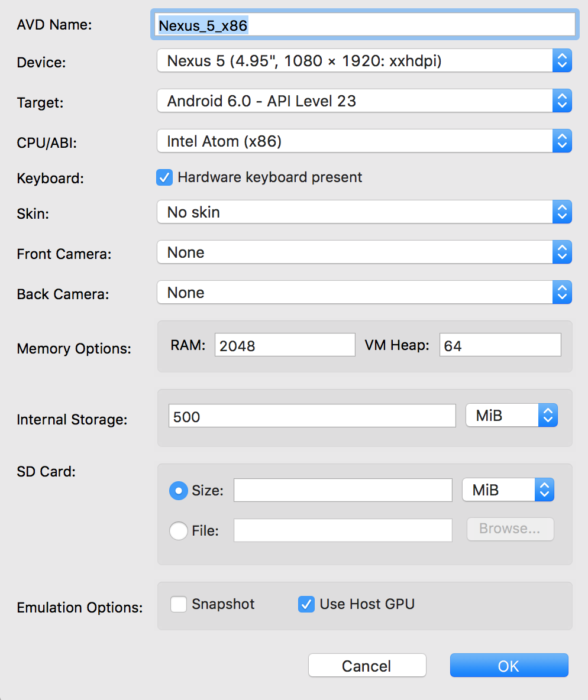
Task: Open the CPU/ABI dropdown showing Intel Atom
Action: pos(364,141)
